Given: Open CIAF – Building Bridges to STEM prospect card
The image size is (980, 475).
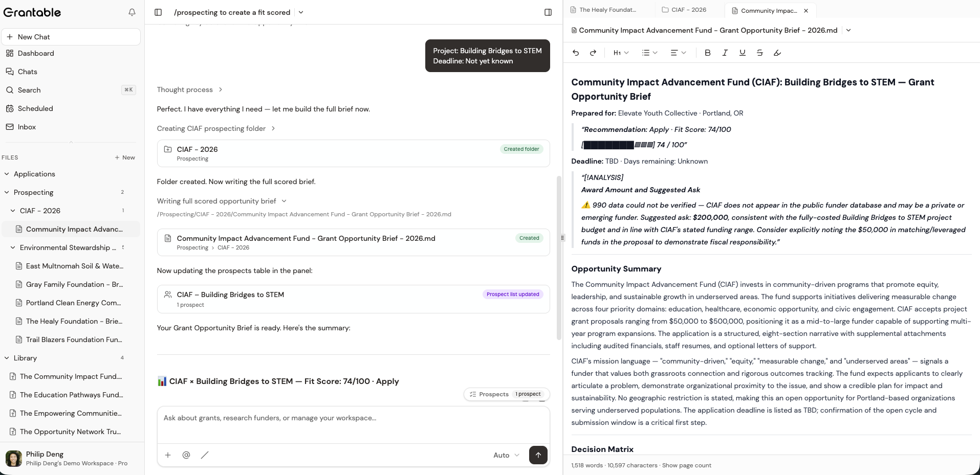Looking at the screenshot, I should pos(353,299).
